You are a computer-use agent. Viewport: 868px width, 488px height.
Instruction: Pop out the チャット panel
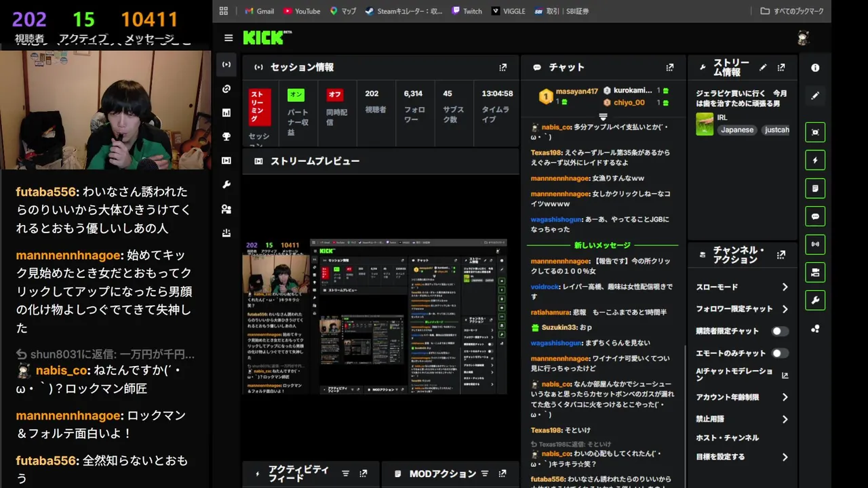click(x=670, y=67)
